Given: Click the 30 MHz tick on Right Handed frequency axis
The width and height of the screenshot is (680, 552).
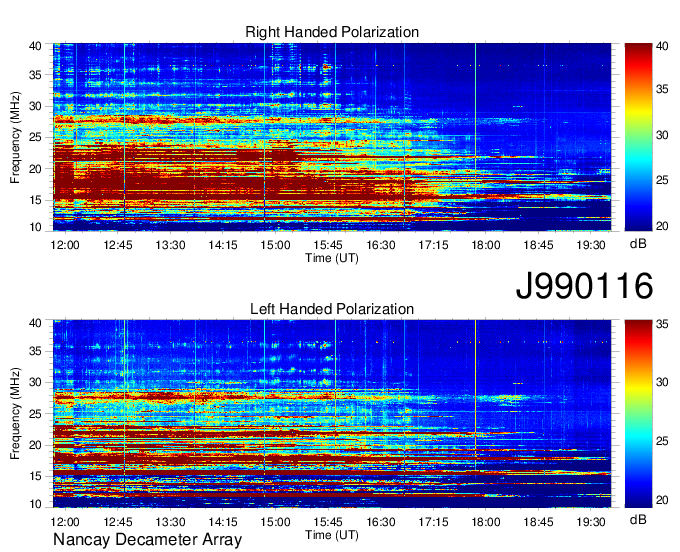Looking at the screenshot, I should coord(35,106).
